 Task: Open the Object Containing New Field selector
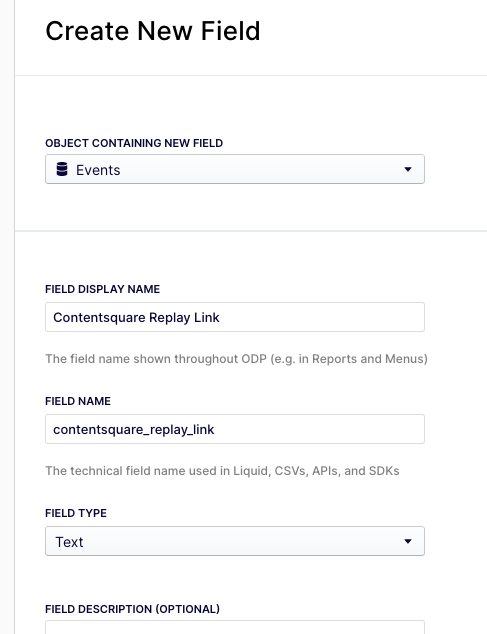(x=235, y=169)
